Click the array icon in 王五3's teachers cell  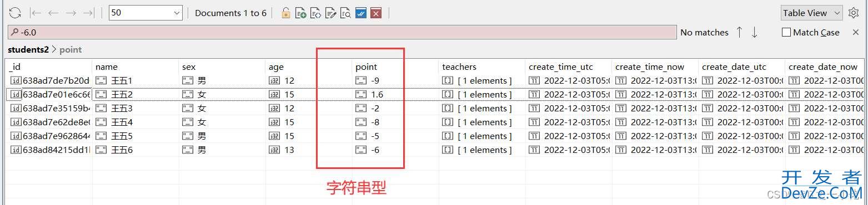[448, 109]
